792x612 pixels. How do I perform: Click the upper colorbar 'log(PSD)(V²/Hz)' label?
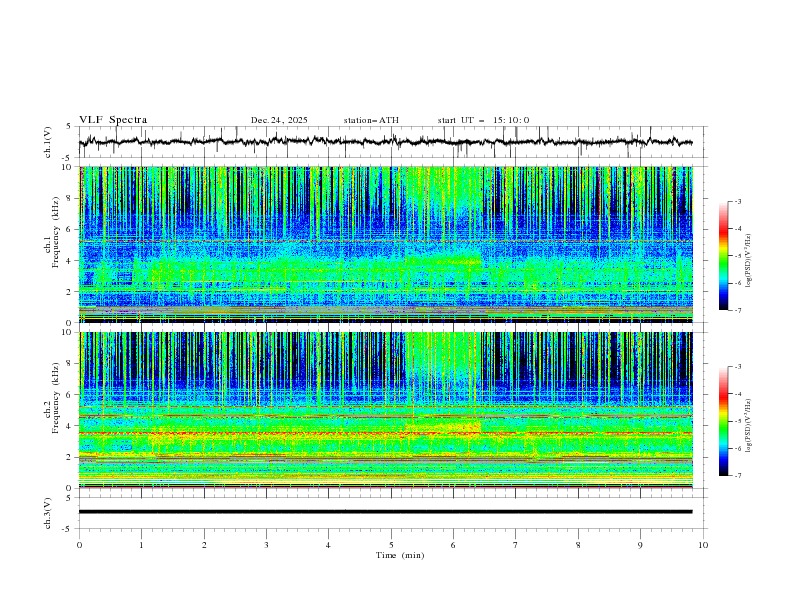tap(749, 261)
